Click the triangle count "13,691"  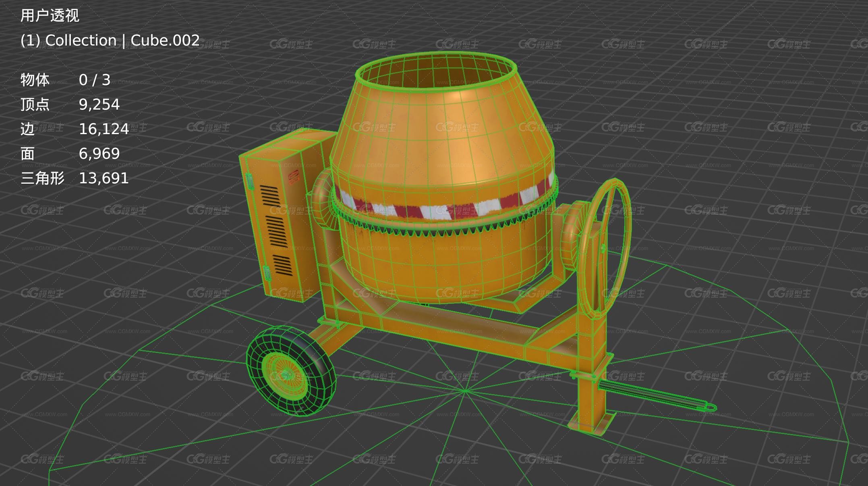click(104, 178)
